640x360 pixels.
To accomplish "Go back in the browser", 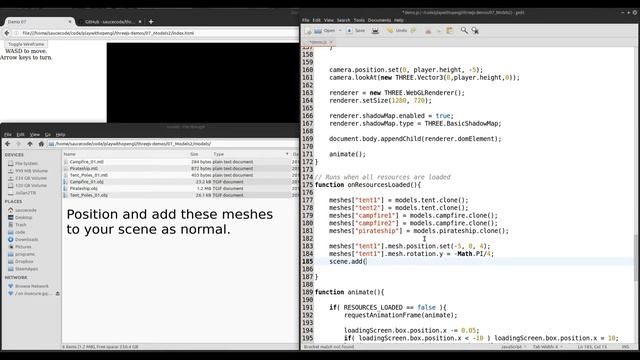I will coord(7,33).
